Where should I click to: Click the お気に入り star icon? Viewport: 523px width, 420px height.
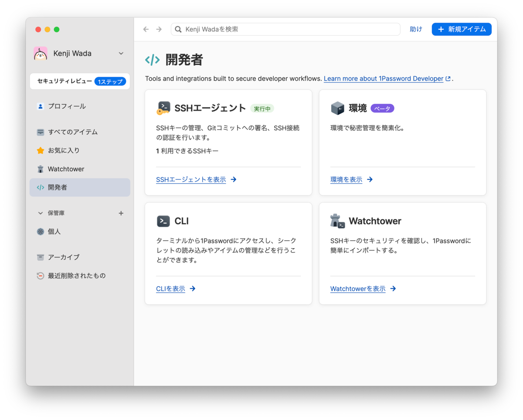pyautogui.click(x=41, y=150)
